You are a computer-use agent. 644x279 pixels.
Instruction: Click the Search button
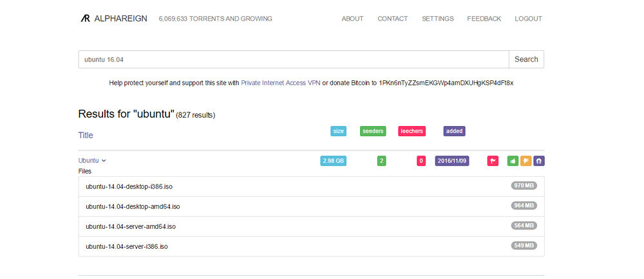tap(527, 59)
